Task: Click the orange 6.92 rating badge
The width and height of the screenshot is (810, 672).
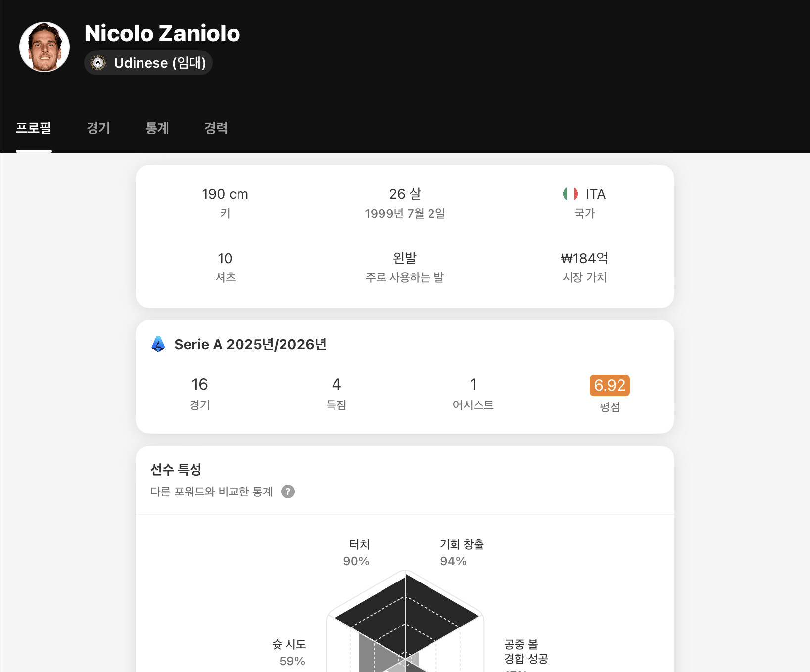Action: 609,385
